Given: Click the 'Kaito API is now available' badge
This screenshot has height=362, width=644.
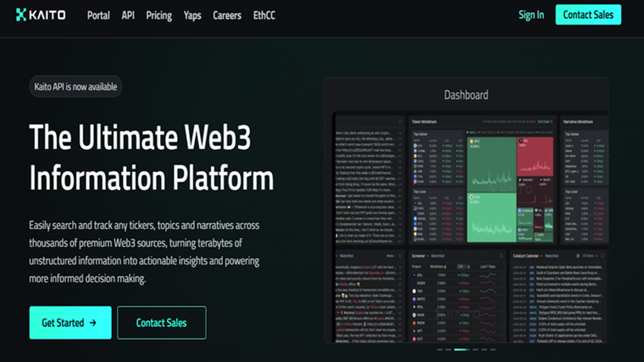Looking at the screenshot, I should click(x=75, y=86).
